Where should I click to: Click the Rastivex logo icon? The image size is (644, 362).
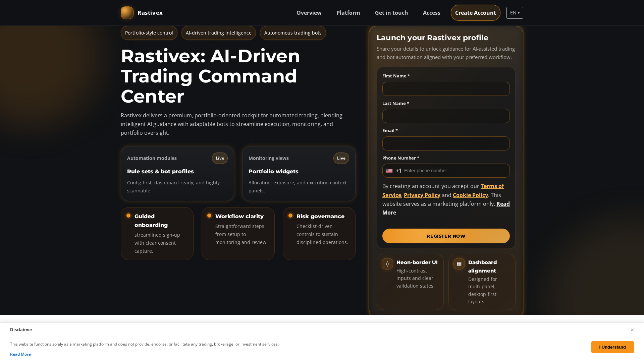[x=127, y=13]
